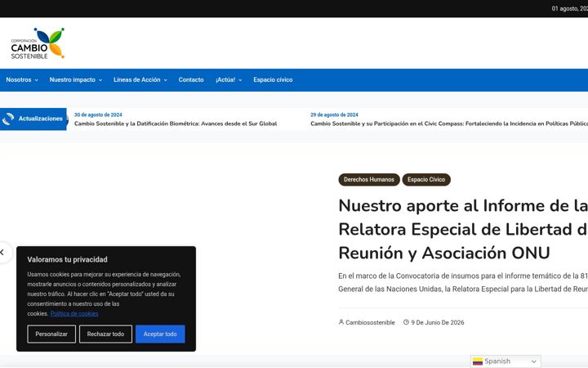The height and width of the screenshot is (368, 588).
Task: Click the Derechos Humanos category tag
Action: (369, 179)
